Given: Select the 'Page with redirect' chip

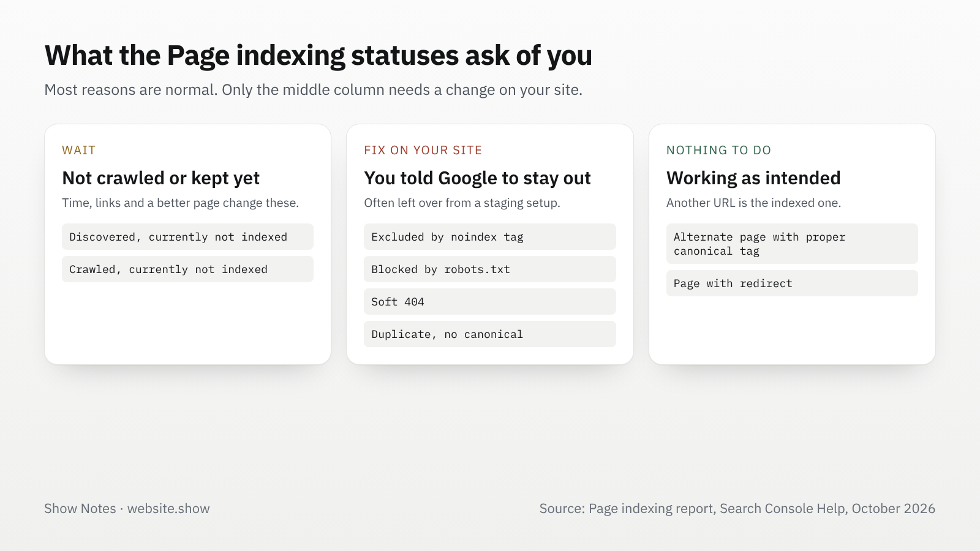Looking at the screenshot, I should coord(792,283).
